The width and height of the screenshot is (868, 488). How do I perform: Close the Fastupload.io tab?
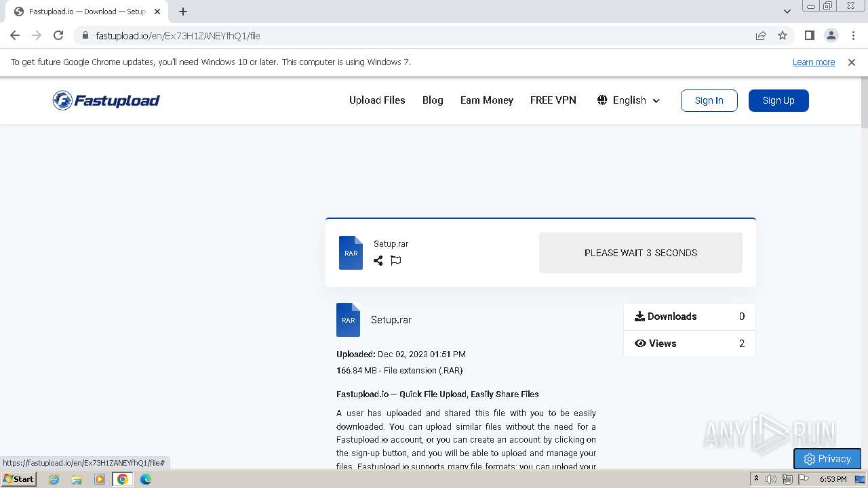point(157,12)
